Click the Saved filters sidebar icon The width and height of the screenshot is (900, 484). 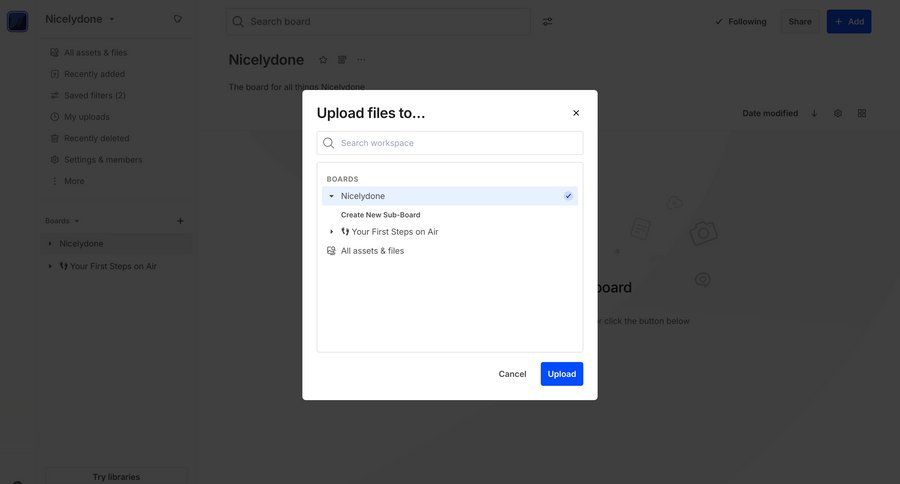[55, 95]
